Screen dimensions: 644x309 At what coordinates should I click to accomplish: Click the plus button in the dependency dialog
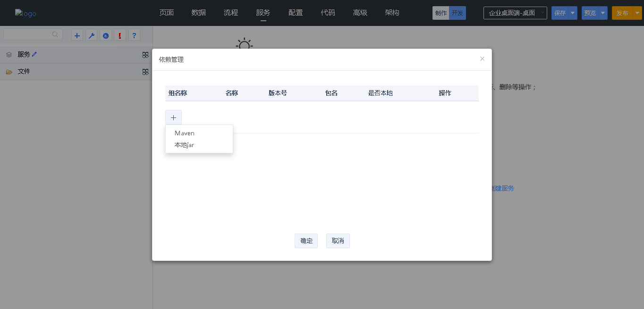tap(173, 117)
